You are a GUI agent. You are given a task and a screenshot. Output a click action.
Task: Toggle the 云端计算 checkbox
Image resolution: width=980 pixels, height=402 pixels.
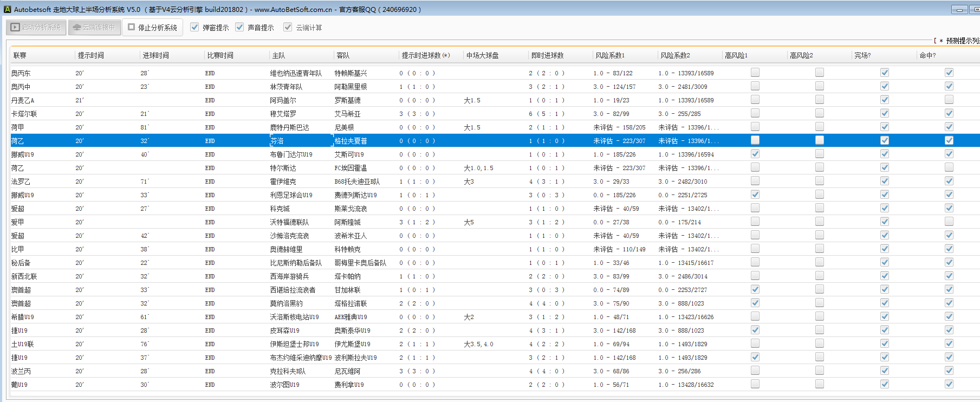click(288, 27)
